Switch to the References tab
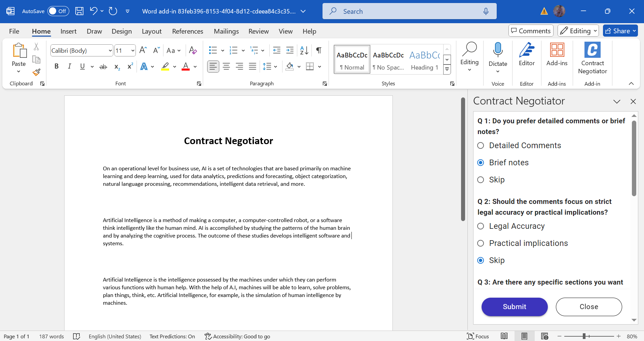This screenshot has width=644, height=341. click(187, 31)
